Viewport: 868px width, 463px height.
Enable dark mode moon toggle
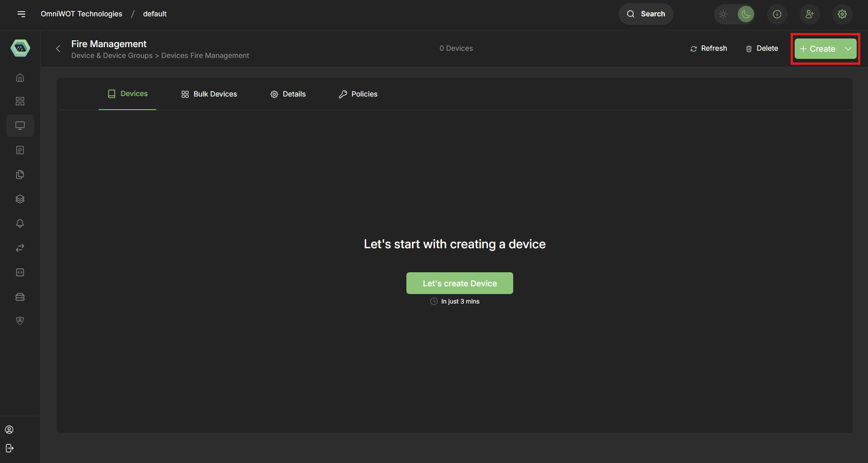click(745, 14)
